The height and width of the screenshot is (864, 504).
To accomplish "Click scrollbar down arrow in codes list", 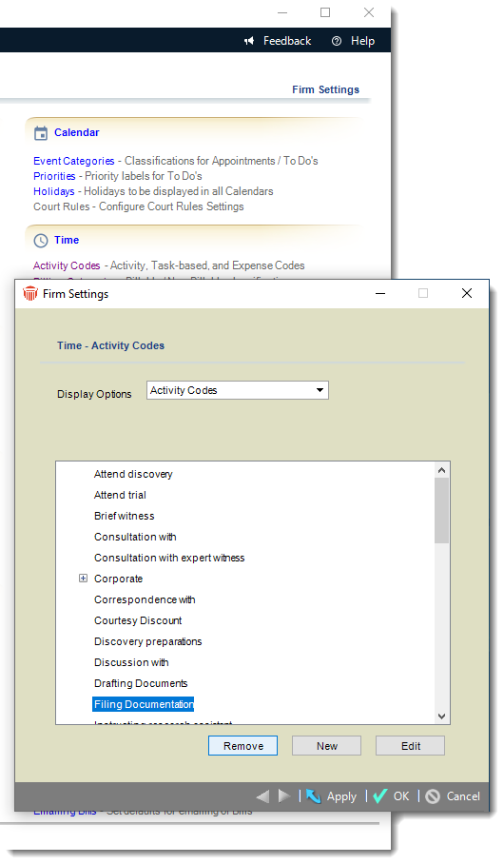I will point(441,716).
